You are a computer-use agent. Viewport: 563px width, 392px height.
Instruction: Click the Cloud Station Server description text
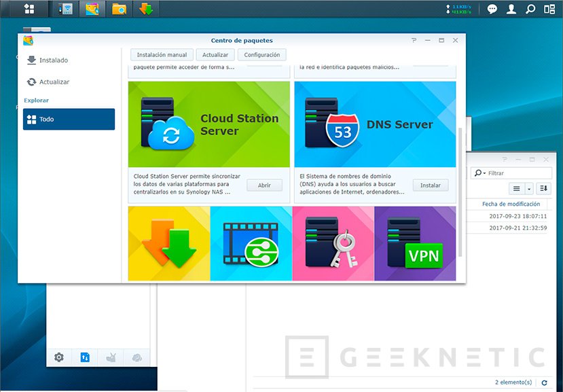pyautogui.click(x=187, y=184)
